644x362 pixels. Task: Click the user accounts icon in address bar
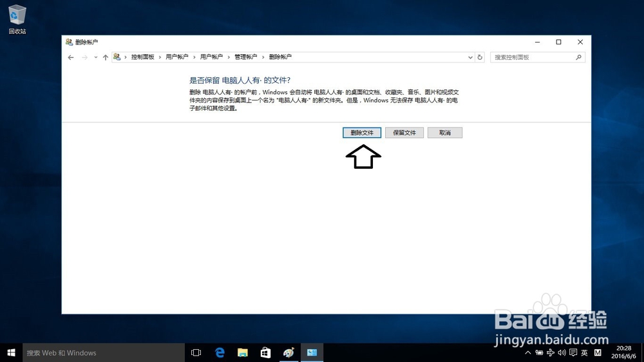(117, 57)
